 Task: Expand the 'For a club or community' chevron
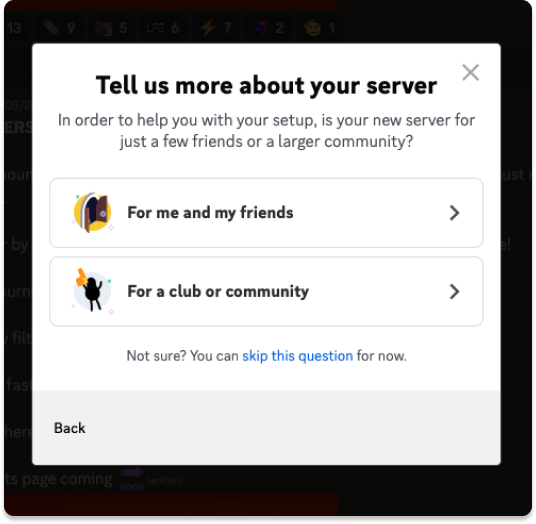click(x=454, y=292)
